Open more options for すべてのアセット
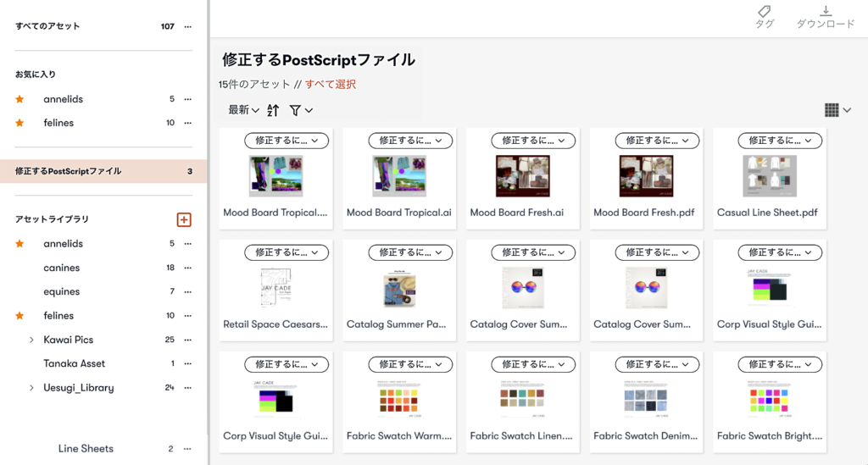 pos(187,26)
